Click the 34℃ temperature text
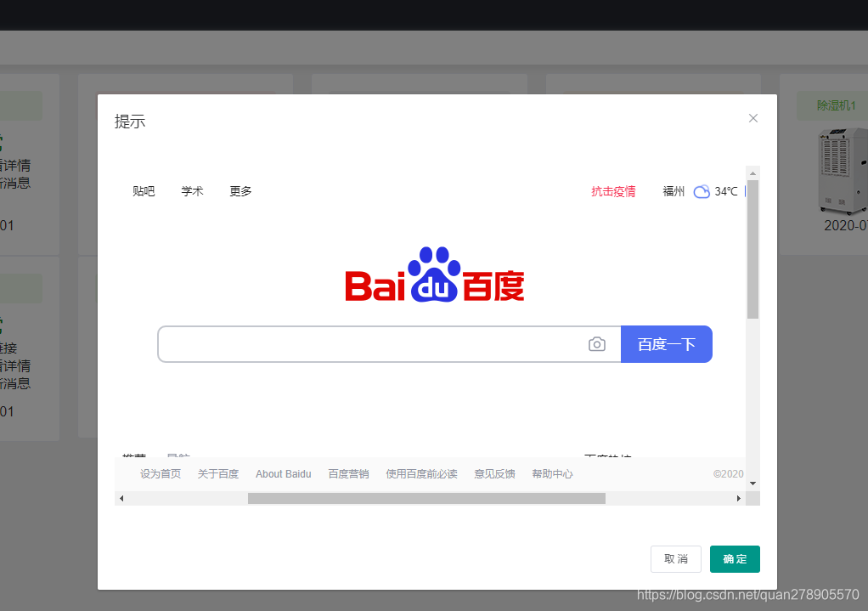The image size is (868, 611). pos(725,192)
